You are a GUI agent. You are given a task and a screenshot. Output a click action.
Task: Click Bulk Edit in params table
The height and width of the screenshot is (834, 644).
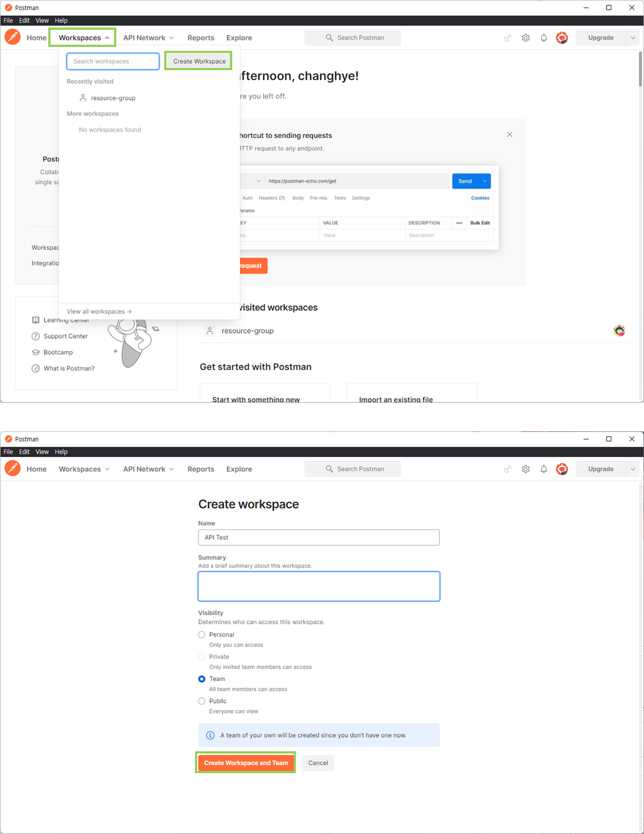coord(480,223)
